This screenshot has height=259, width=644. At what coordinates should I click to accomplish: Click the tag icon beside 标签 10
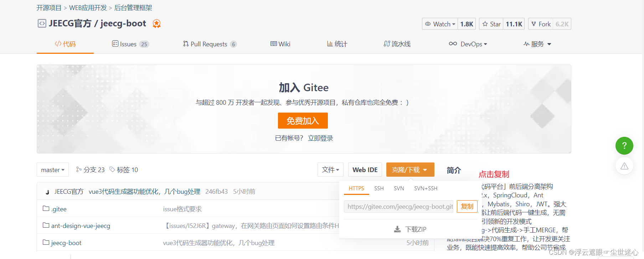(112, 170)
